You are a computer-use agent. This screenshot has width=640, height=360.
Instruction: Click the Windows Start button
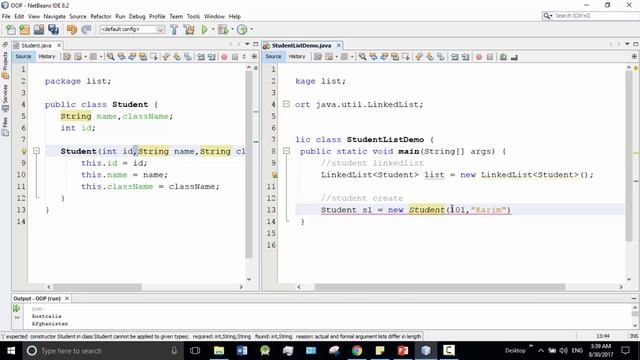(x=11, y=351)
